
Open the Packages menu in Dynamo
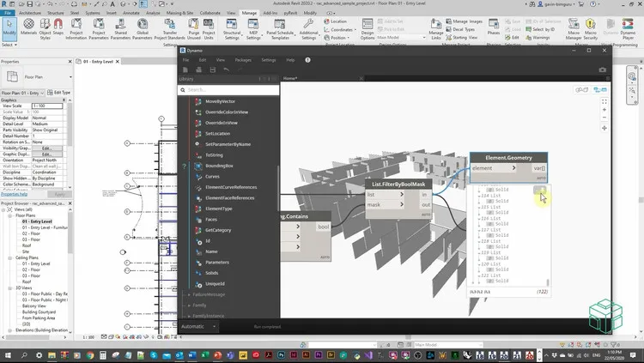243,60
